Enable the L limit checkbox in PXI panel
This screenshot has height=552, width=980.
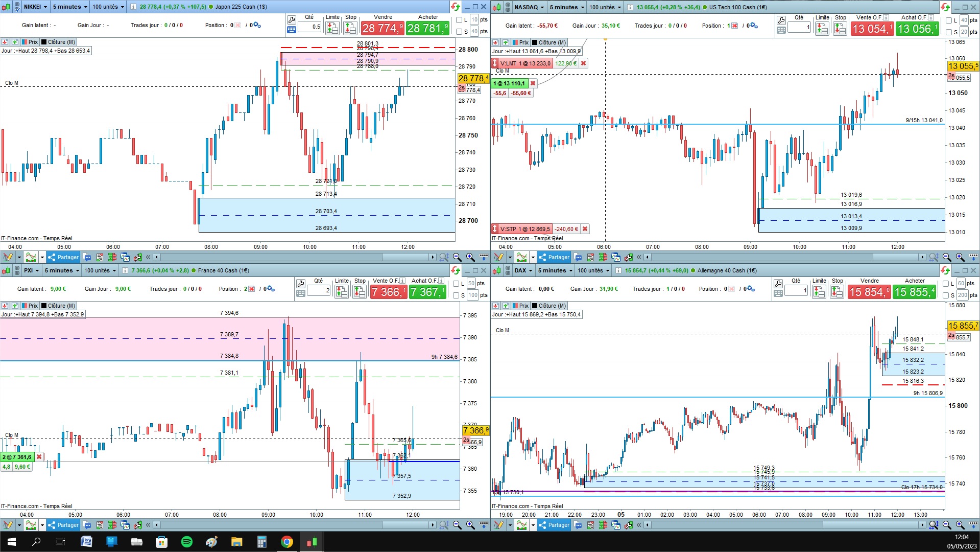coord(456,284)
